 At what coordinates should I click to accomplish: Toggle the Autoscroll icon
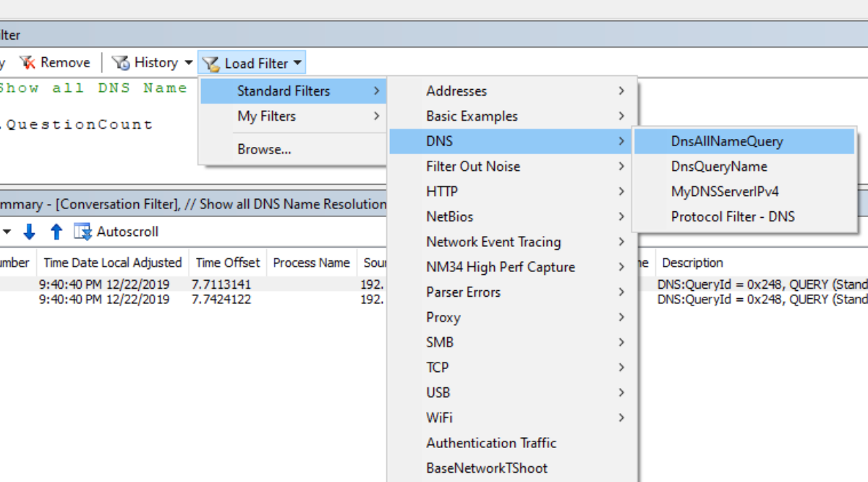pyautogui.click(x=83, y=232)
